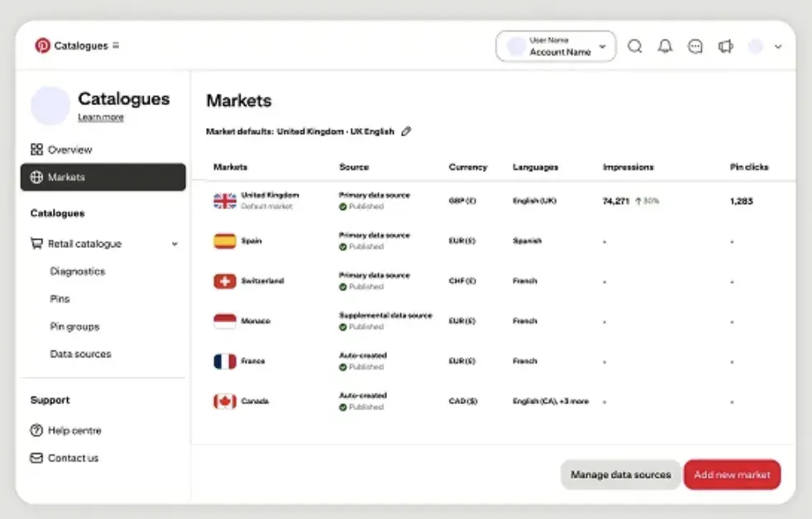Viewport: 812px width, 519px height.
Task: Click the Catalogues sidebar avatar circle
Action: [x=50, y=106]
